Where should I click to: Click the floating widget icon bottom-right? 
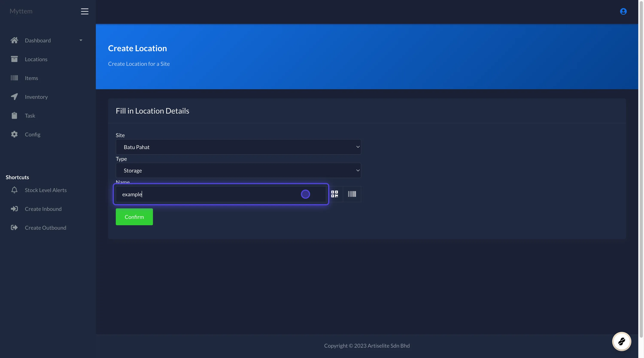click(x=621, y=341)
